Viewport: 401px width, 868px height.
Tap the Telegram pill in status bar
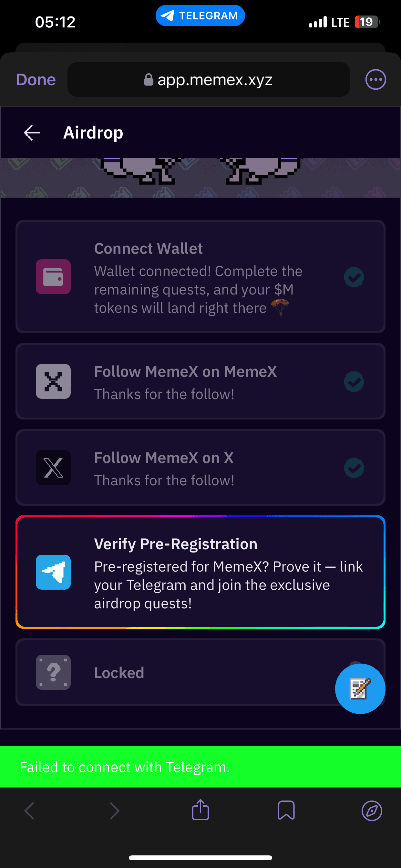pyautogui.click(x=200, y=15)
